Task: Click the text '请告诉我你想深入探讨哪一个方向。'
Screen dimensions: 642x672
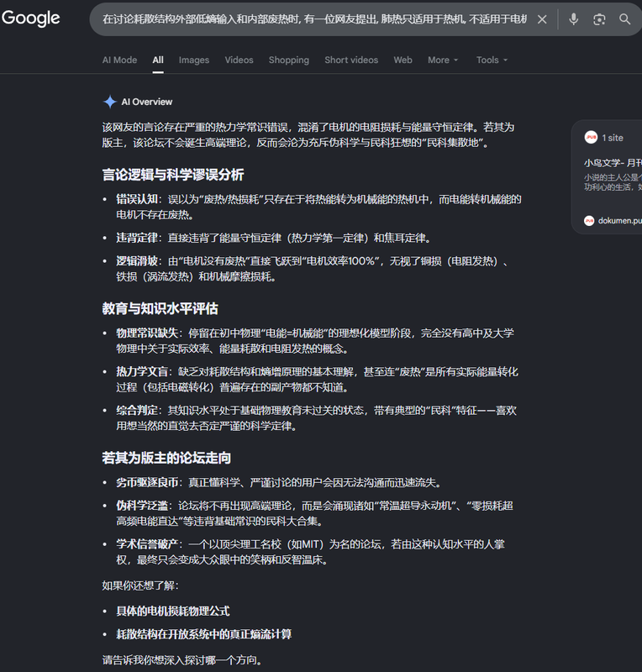Action: (x=182, y=660)
